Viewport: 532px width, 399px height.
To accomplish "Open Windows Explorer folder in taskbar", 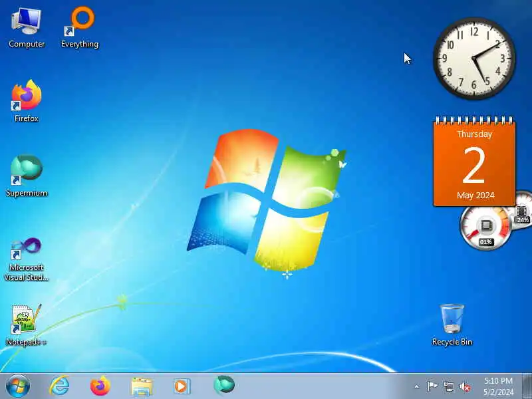I will (x=142, y=387).
